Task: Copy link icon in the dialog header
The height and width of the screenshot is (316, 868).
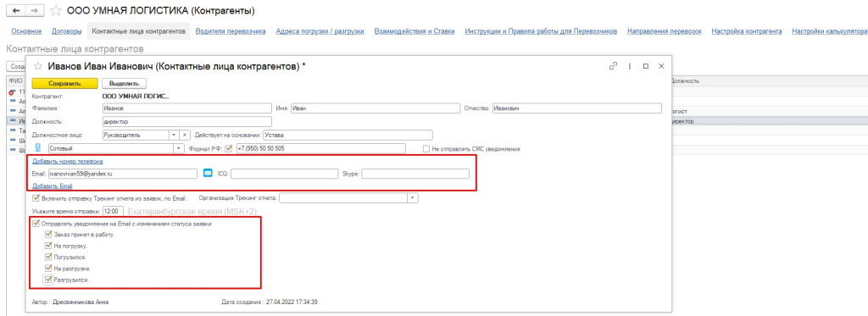Action: tap(613, 65)
